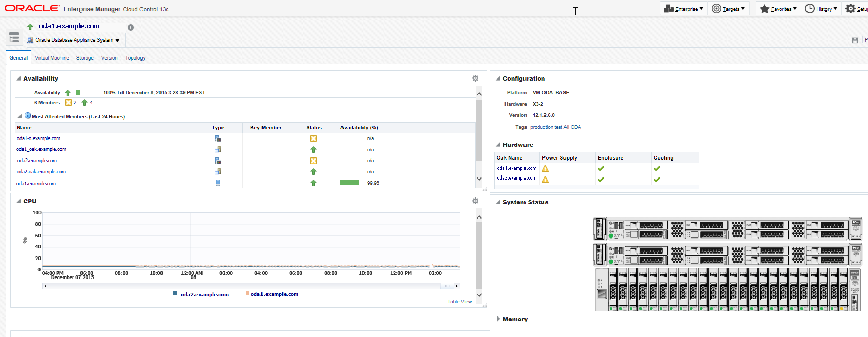The width and height of the screenshot is (868, 337).
Task: Click up status arrow for oda1_oak.example.com
Action: 313,150
